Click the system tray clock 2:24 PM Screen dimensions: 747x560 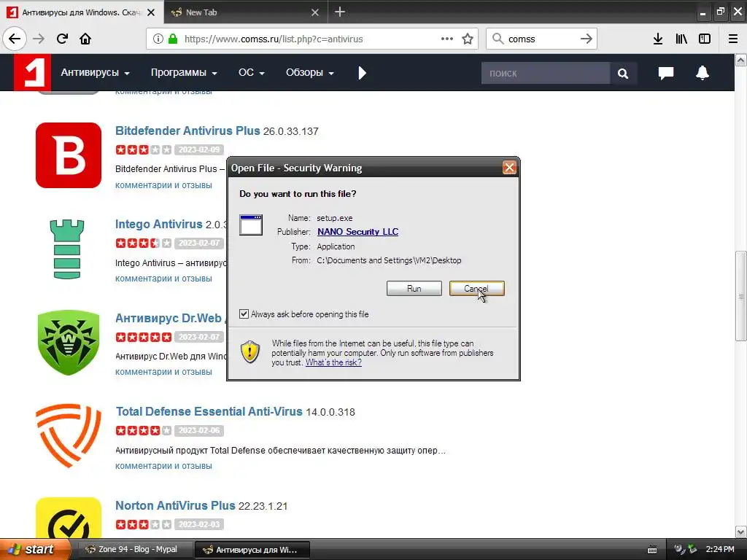720,549
